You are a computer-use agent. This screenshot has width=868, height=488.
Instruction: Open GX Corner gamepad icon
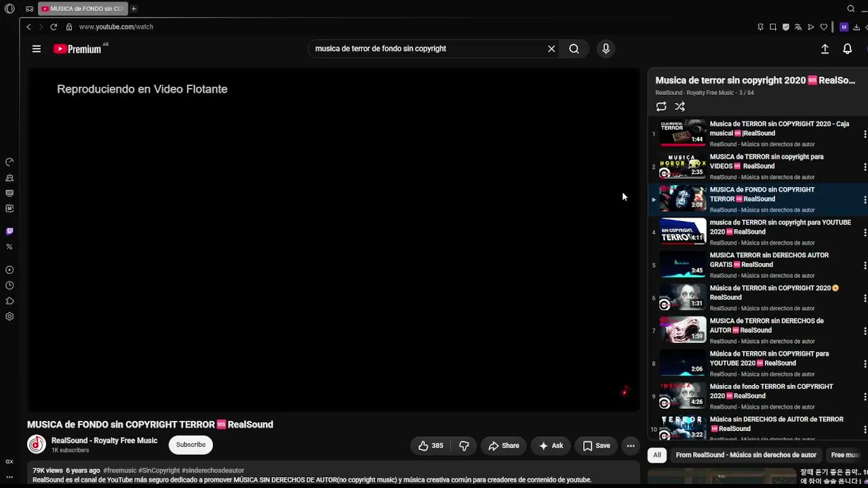[29, 9]
